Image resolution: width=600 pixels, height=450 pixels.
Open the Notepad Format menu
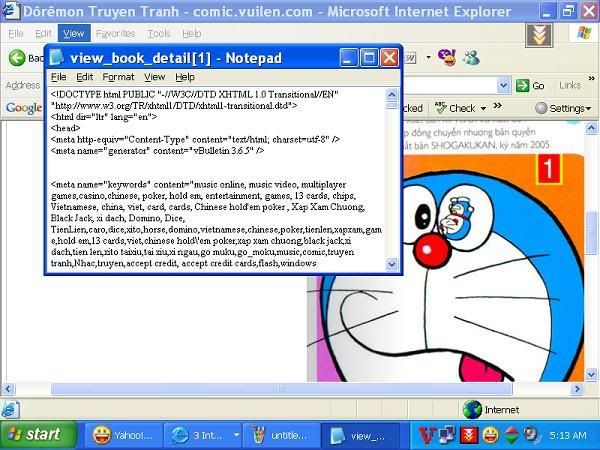(118, 77)
